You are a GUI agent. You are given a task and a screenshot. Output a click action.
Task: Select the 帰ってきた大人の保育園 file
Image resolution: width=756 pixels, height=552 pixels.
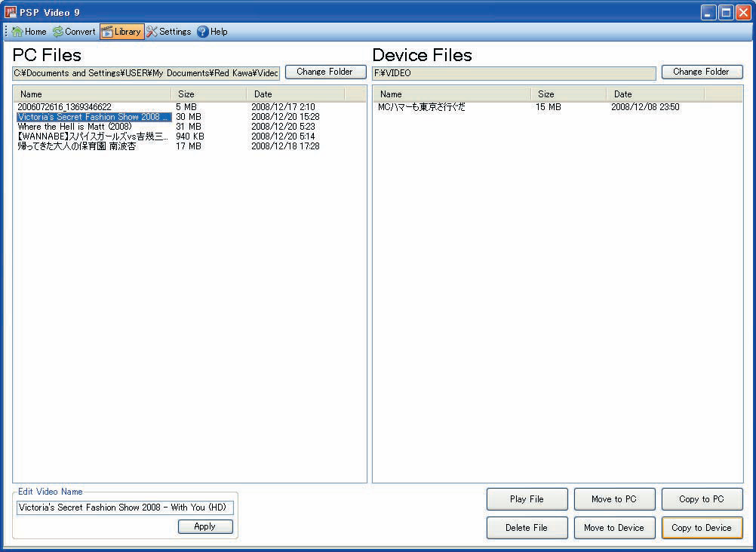pyautogui.click(x=77, y=146)
